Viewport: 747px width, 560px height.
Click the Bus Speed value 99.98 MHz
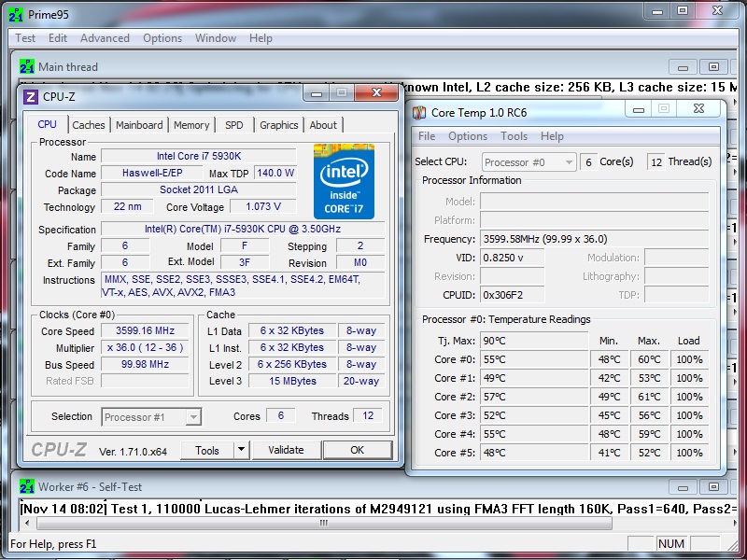click(145, 364)
